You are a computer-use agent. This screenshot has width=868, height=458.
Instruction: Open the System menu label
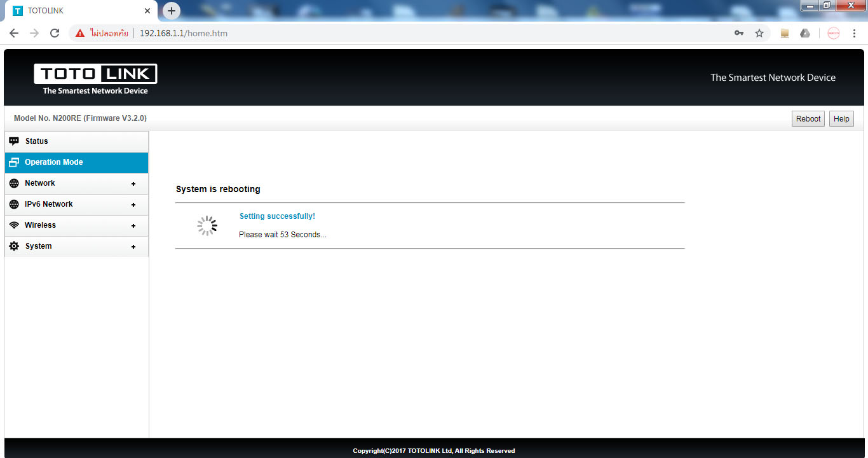click(39, 246)
